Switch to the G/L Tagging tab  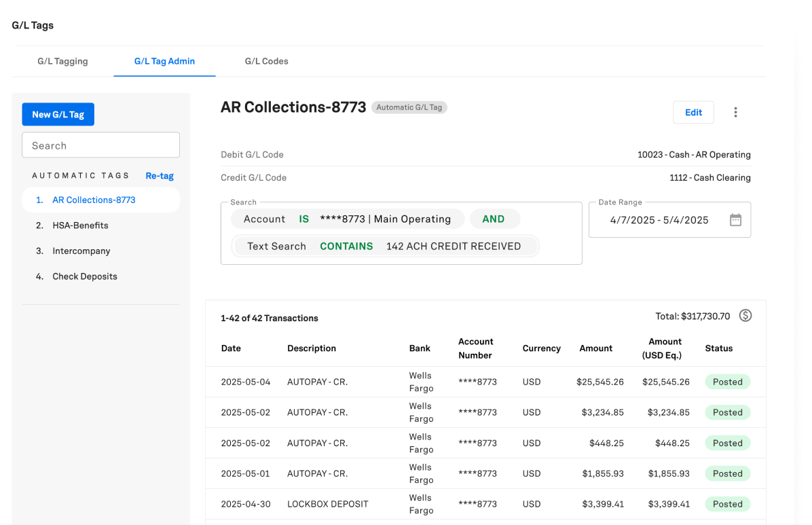click(62, 61)
